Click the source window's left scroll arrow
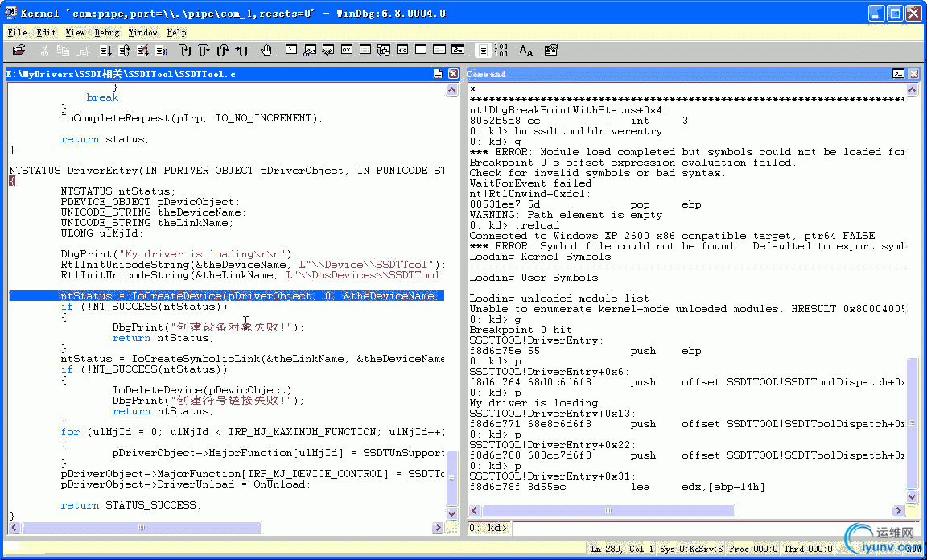 coord(14,527)
